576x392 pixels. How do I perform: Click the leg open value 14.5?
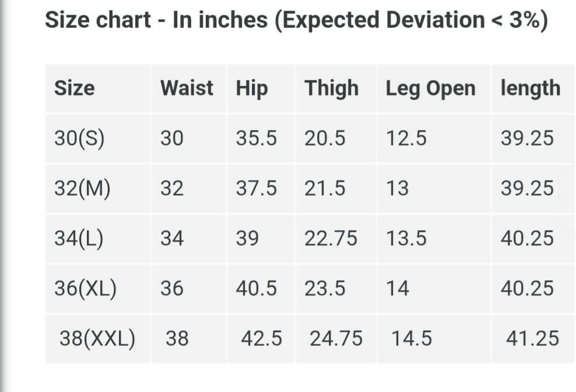click(412, 338)
